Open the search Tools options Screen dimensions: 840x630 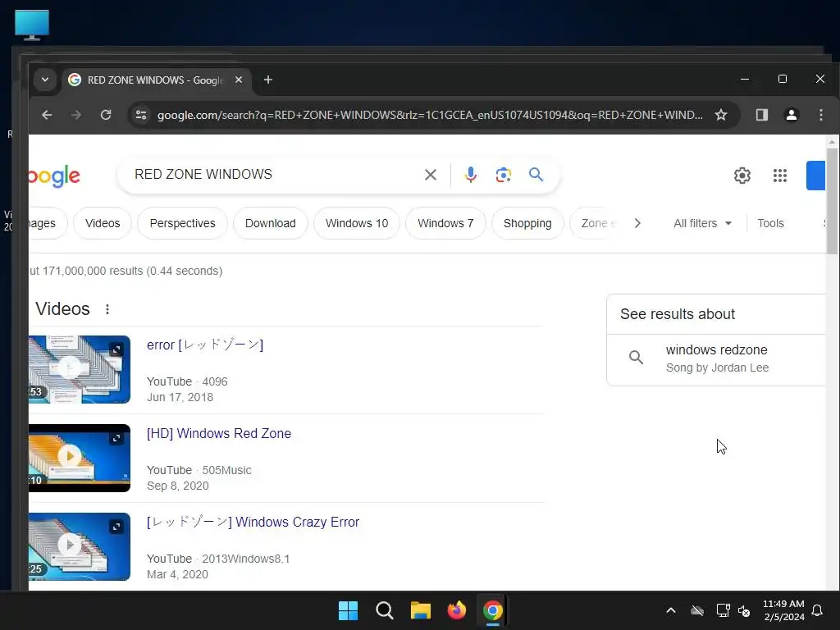tap(770, 223)
